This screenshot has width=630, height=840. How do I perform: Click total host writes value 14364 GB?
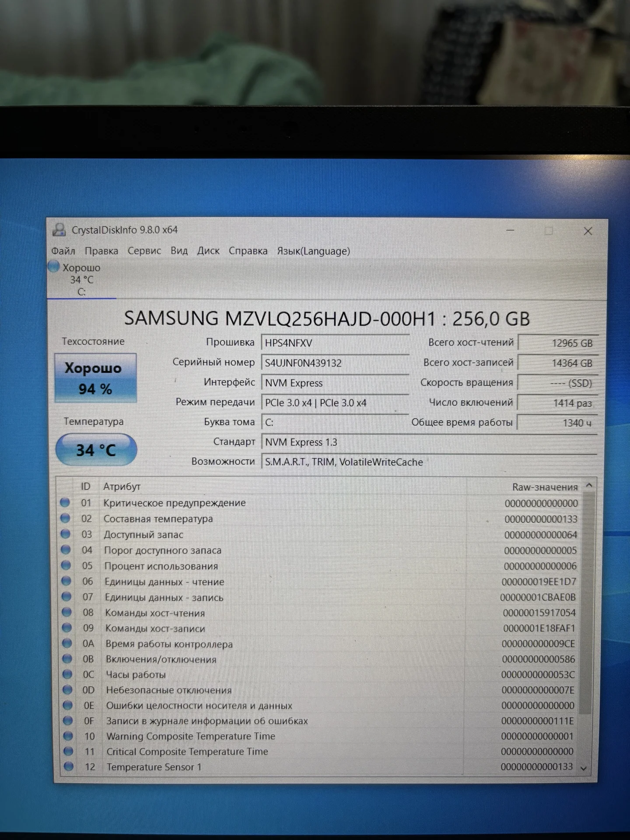(x=557, y=363)
